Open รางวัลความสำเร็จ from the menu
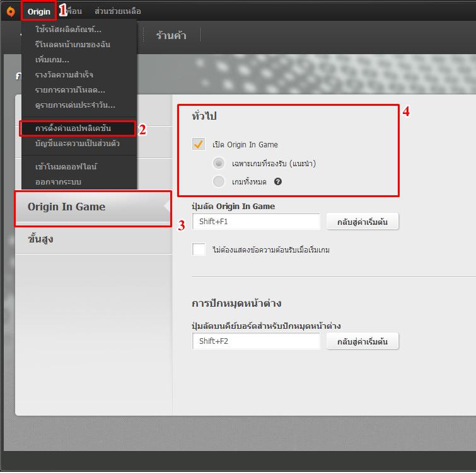 (x=79, y=75)
